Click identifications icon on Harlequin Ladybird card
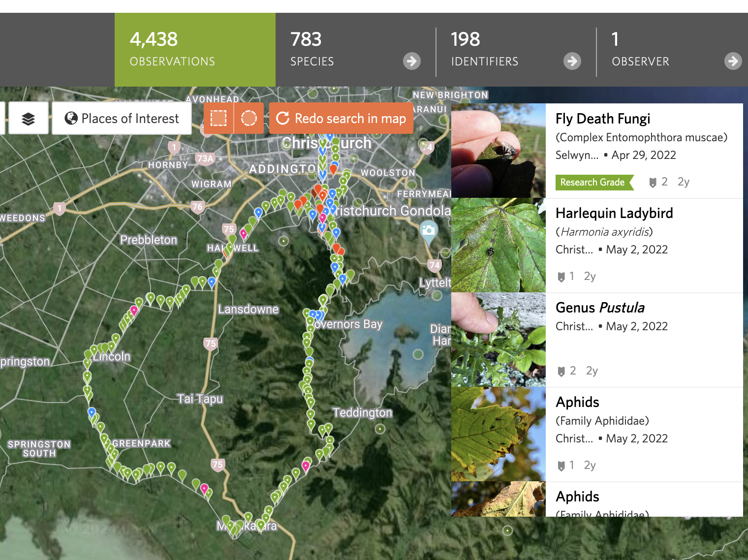This screenshot has width=748, height=560. click(x=561, y=277)
